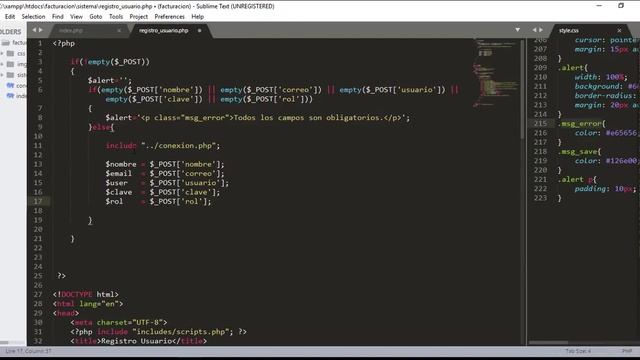
Task: Open the Preferences menu
Action: pos(169,17)
